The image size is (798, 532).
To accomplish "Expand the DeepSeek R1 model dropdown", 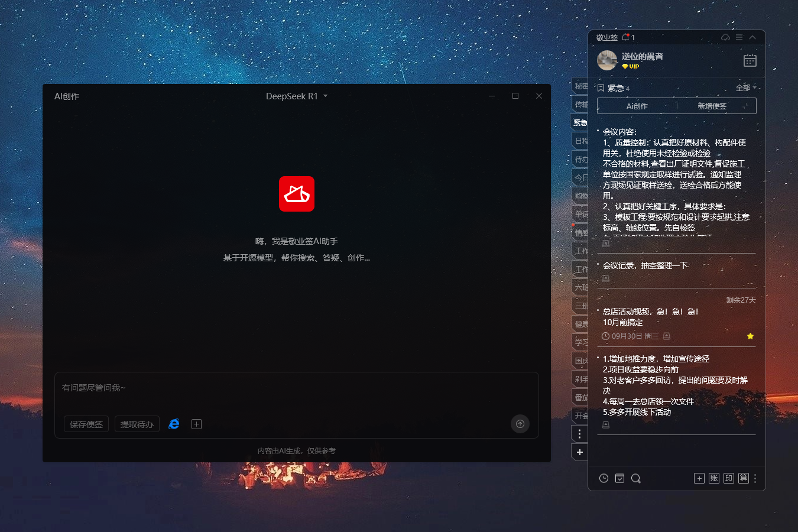I will 296,96.
